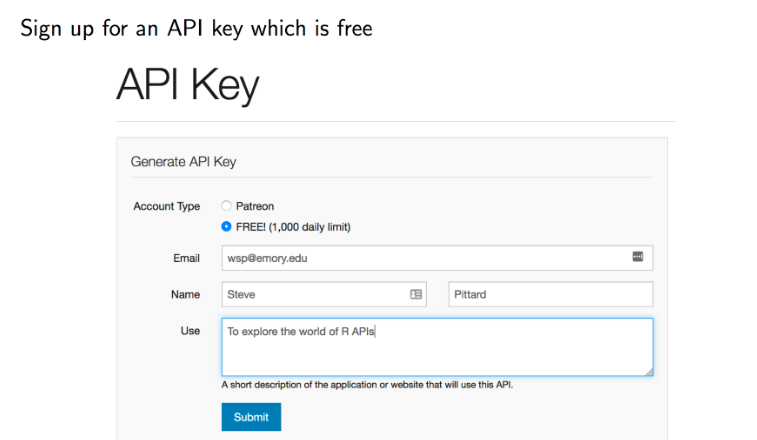Click the "Email" field label
The height and width of the screenshot is (440, 757).
pos(187,258)
